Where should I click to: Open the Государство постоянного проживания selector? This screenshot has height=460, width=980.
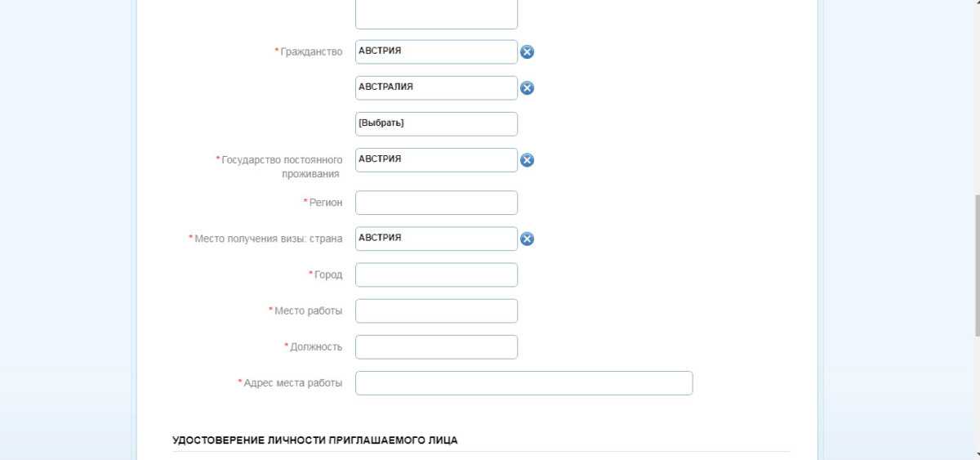coord(436,159)
